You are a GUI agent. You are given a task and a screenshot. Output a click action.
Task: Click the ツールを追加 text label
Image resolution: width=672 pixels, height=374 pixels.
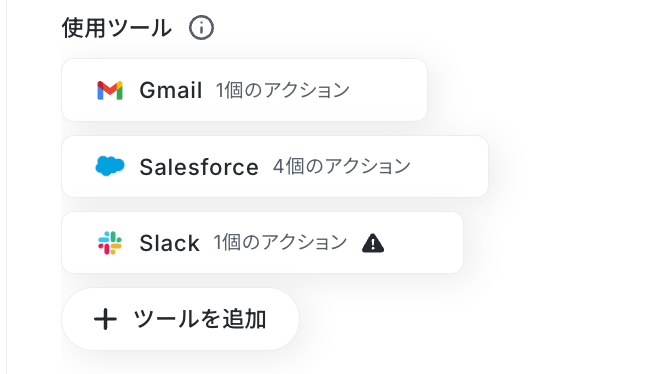[x=200, y=319]
